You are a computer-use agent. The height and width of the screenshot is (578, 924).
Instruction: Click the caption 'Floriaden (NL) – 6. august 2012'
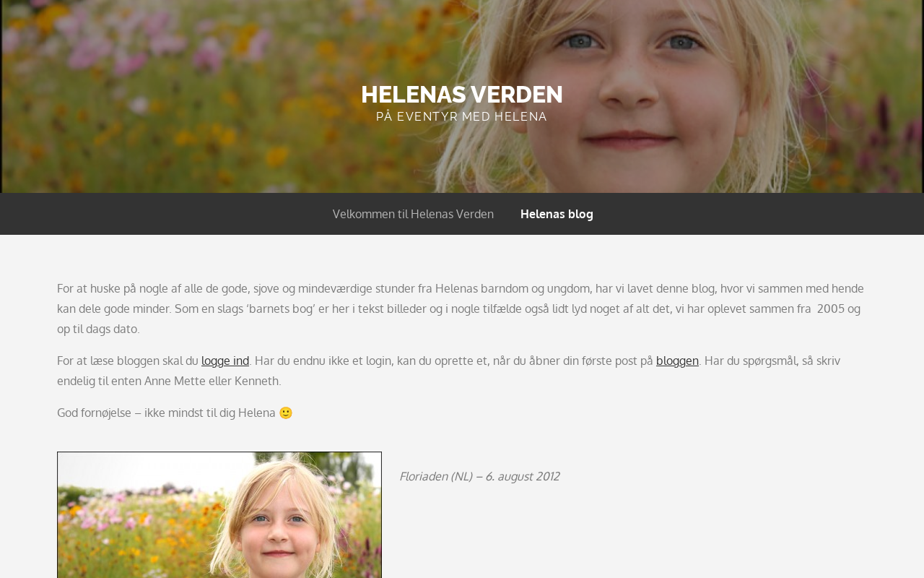tap(479, 476)
